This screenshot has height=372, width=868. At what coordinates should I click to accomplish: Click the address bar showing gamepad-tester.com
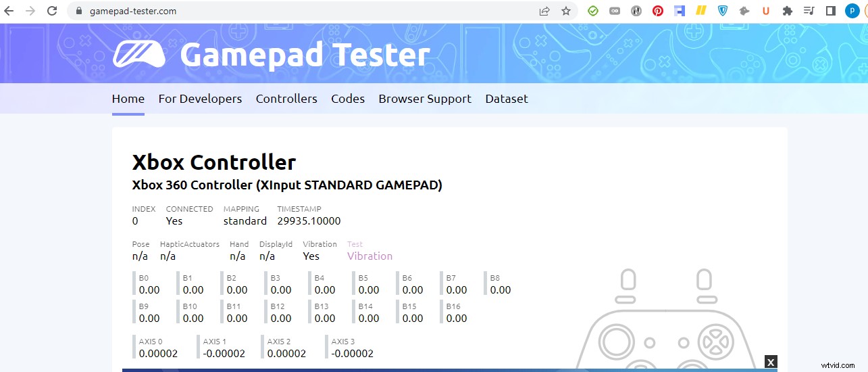pyautogui.click(x=304, y=11)
